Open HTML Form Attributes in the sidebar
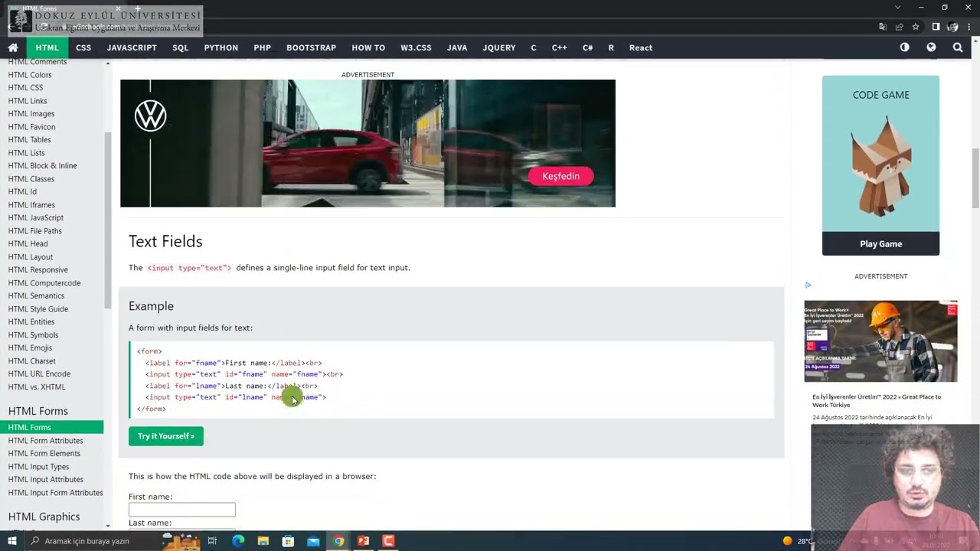Image resolution: width=980 pixels, height=551 pixels. click(45, 441)
